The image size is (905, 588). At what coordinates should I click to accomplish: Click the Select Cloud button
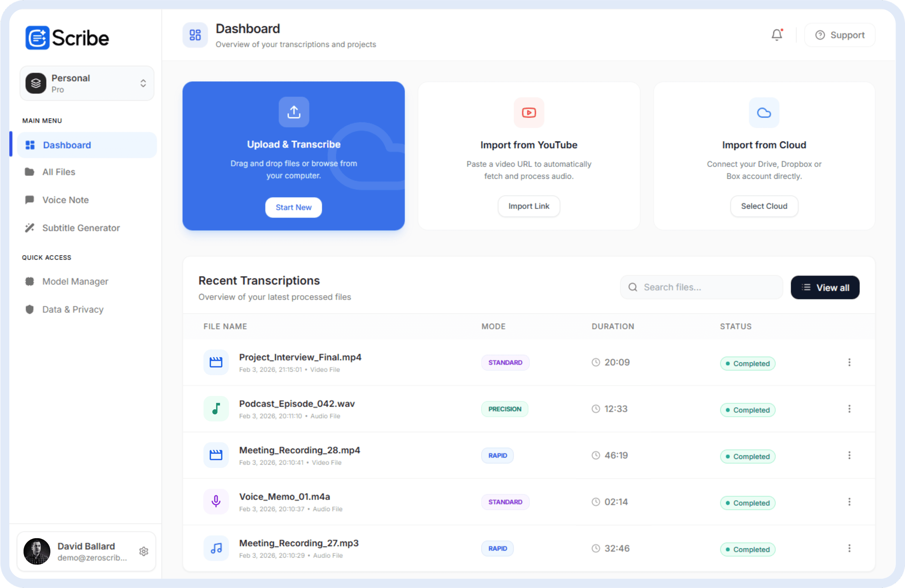[x=764, y=206]
